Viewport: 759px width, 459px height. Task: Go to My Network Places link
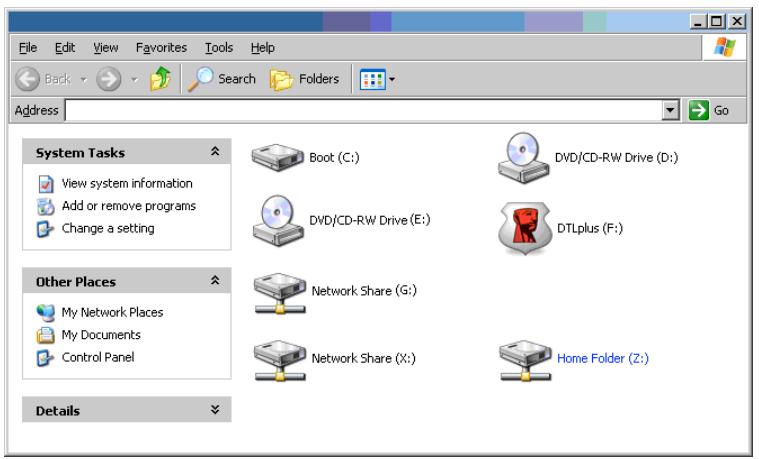pyautogui.click(x=112, y=313)
